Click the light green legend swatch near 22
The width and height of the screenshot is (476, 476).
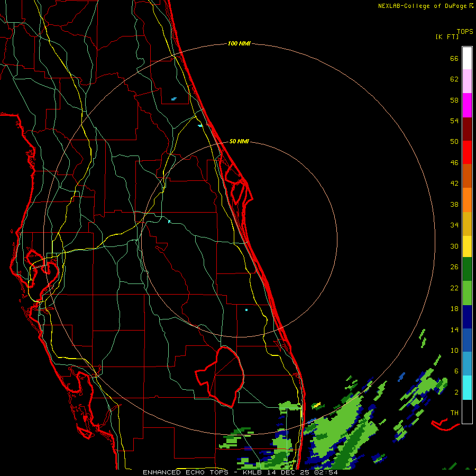point(467,293)
